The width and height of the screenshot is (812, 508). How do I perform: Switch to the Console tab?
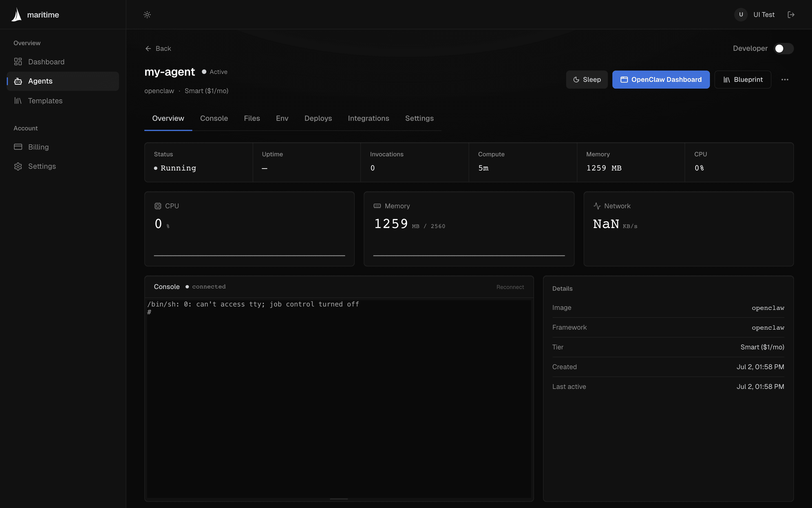[x=214, y=118]
